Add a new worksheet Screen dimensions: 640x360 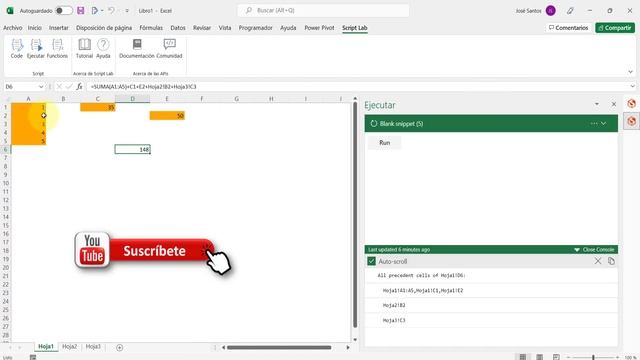coord(119,347)
